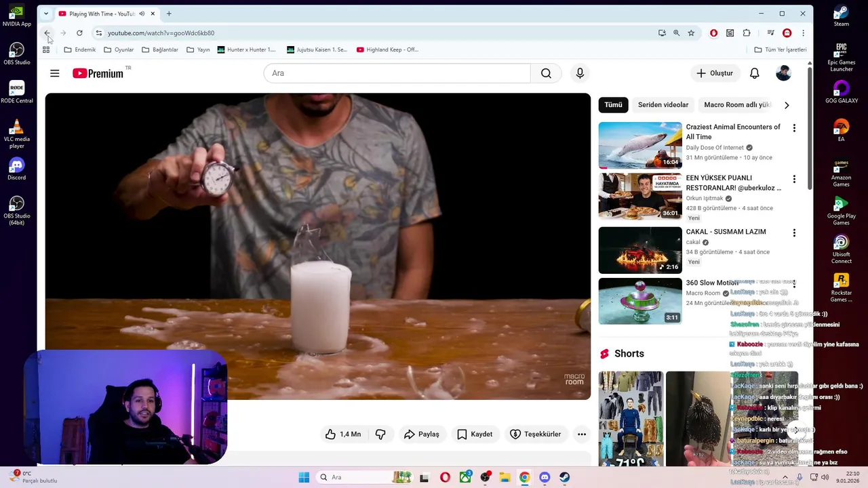The image size is (868, 488).
Task: Like the video with 1,4 Mn
Action: [x=343, y=434]
